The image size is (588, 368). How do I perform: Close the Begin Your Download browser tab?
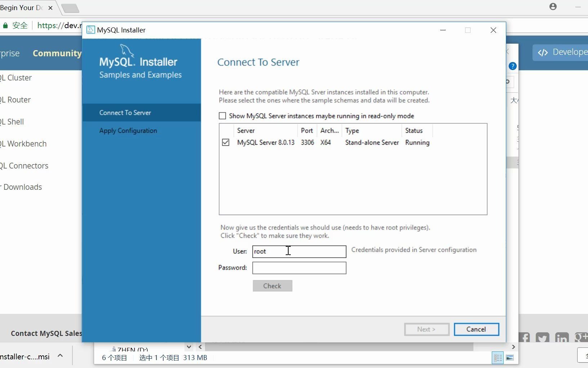point(50,8)
